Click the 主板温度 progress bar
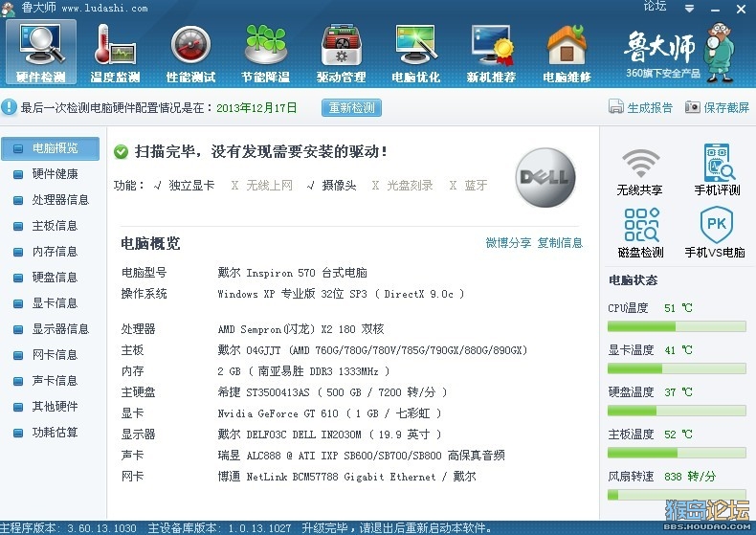This screenshot has height=535, width=756. [x=677, y=453]
